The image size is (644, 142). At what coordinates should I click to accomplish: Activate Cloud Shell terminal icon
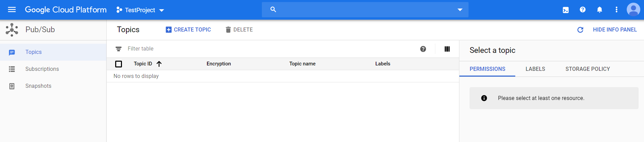tap(566, 10)
